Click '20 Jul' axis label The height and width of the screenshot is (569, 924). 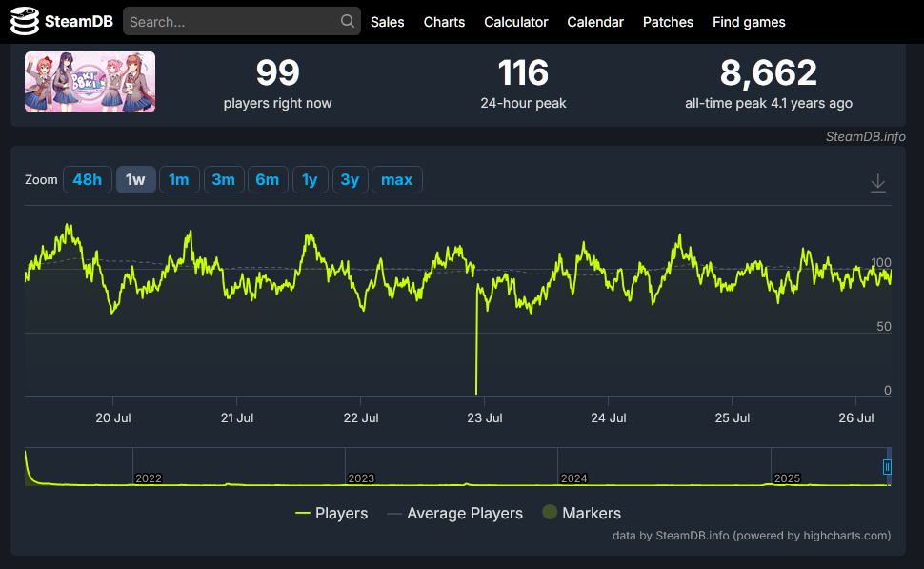pos(113,418)
